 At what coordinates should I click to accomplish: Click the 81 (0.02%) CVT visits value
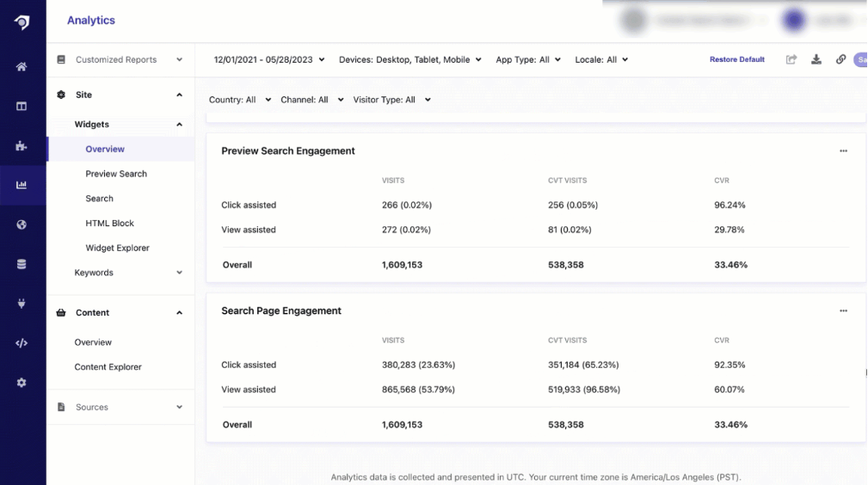(x=569, y=230)
